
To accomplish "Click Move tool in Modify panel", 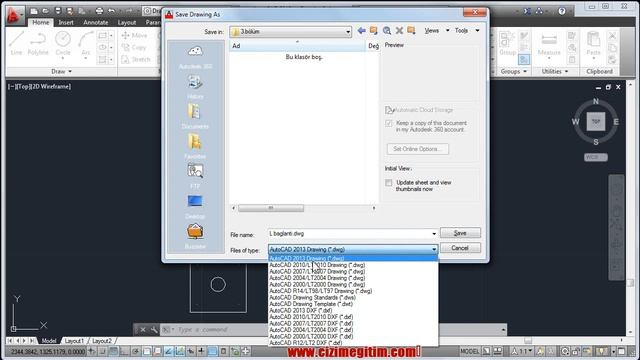I will pyautogui.click(x=134, y=36).
